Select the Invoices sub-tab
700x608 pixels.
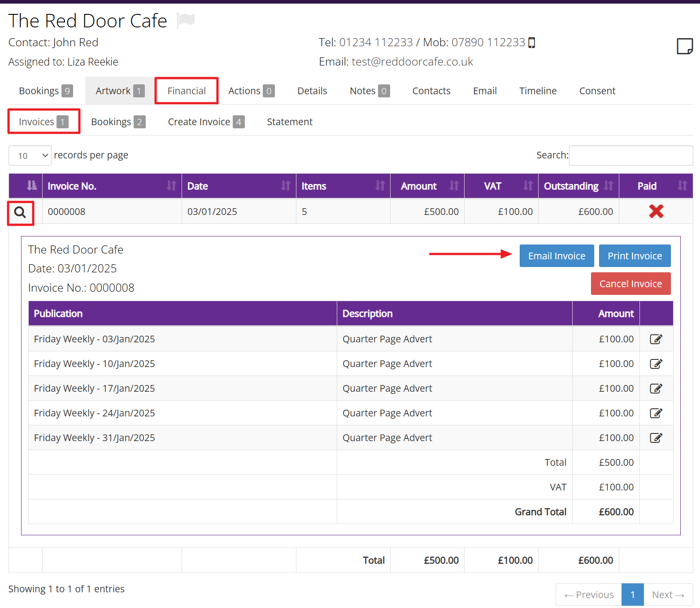tap(43, 122)
